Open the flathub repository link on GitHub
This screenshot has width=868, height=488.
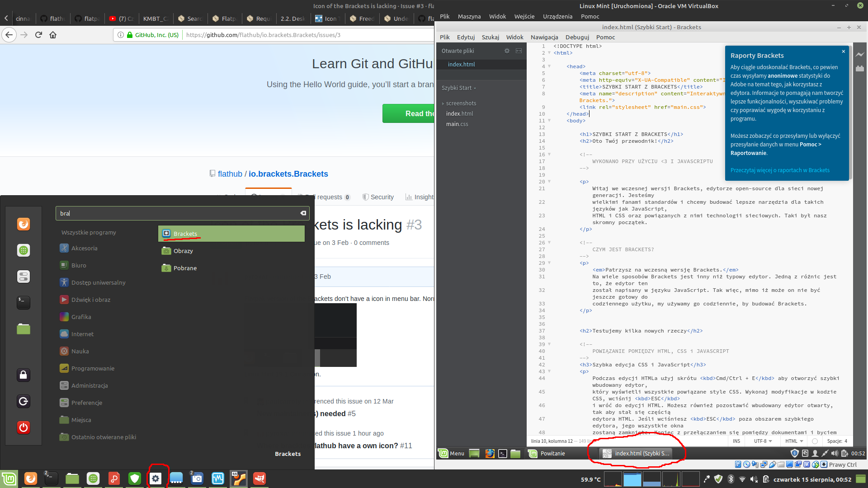[230, 174]
